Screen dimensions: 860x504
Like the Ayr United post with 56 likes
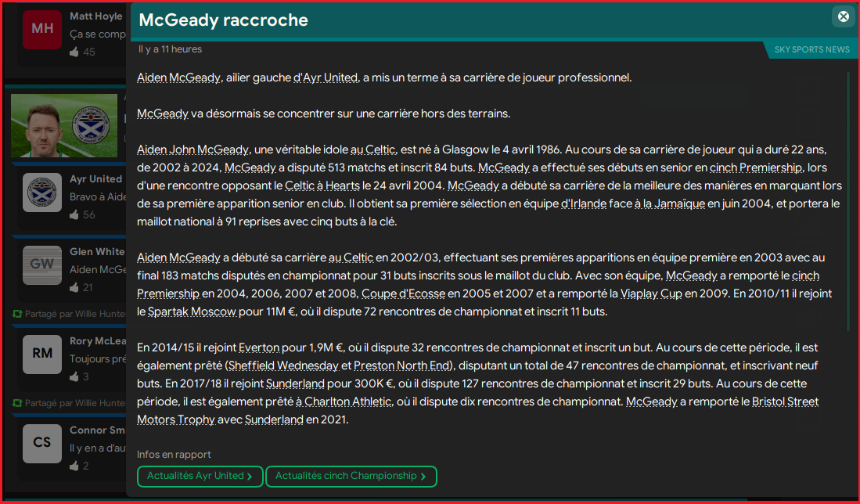pos(74,215)
